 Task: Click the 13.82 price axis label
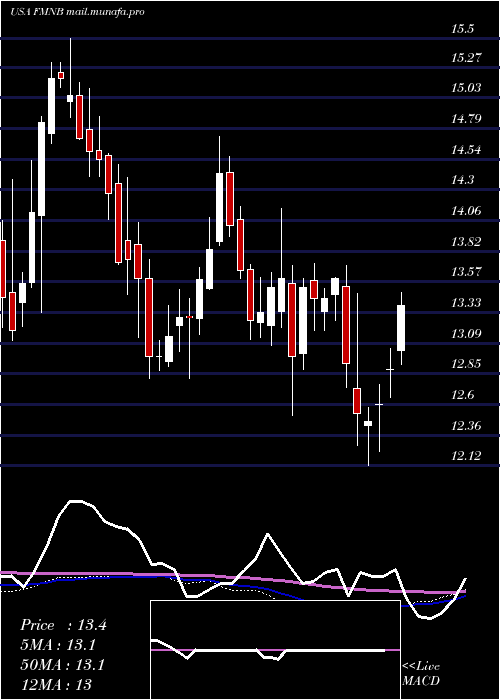(467, 242)
